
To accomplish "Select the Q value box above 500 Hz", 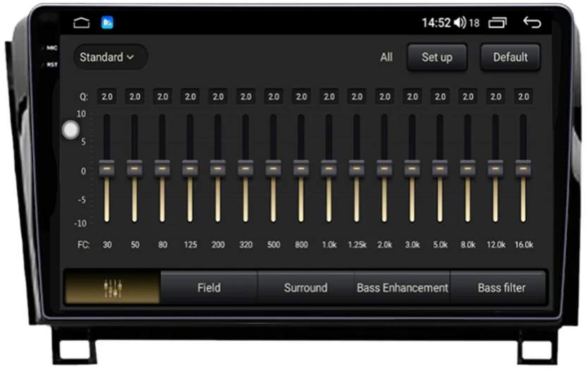I will click(274, 97).
